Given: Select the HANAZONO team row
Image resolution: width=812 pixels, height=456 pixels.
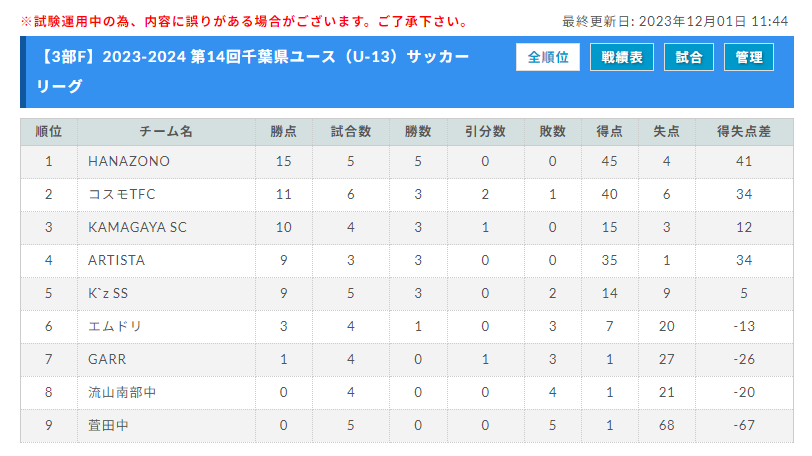Looking at the screenshot, I should [407, 161].
